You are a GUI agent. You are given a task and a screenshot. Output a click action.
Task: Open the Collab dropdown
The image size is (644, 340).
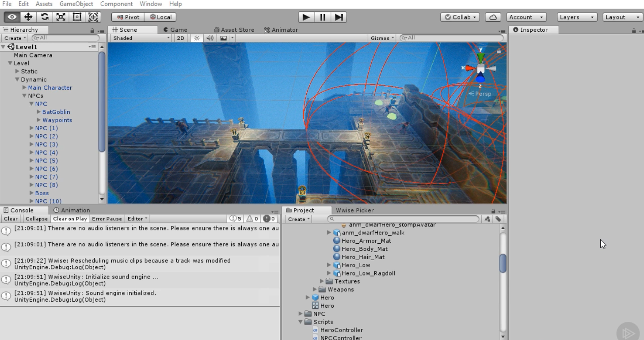coord(460,17)
